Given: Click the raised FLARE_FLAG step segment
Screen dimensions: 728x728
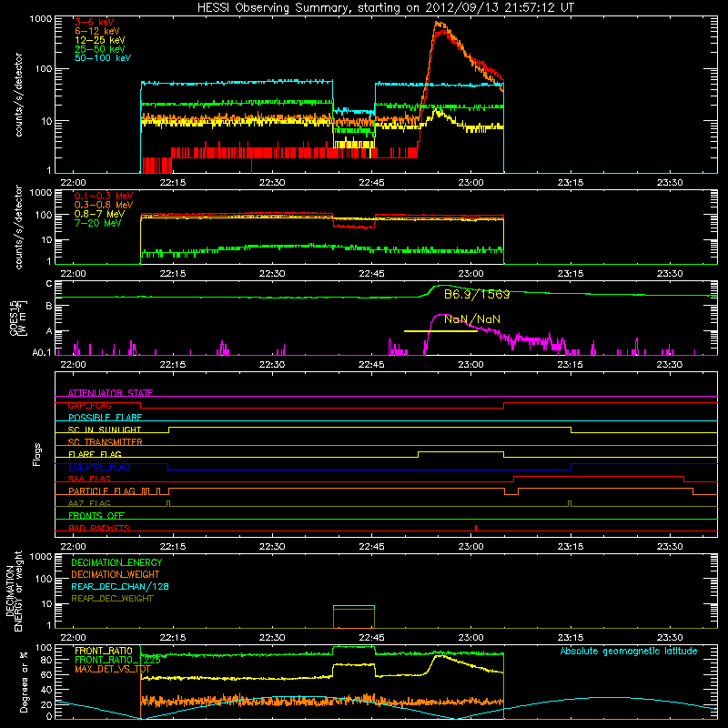Looking at the screenshot, I should [460, 451].
